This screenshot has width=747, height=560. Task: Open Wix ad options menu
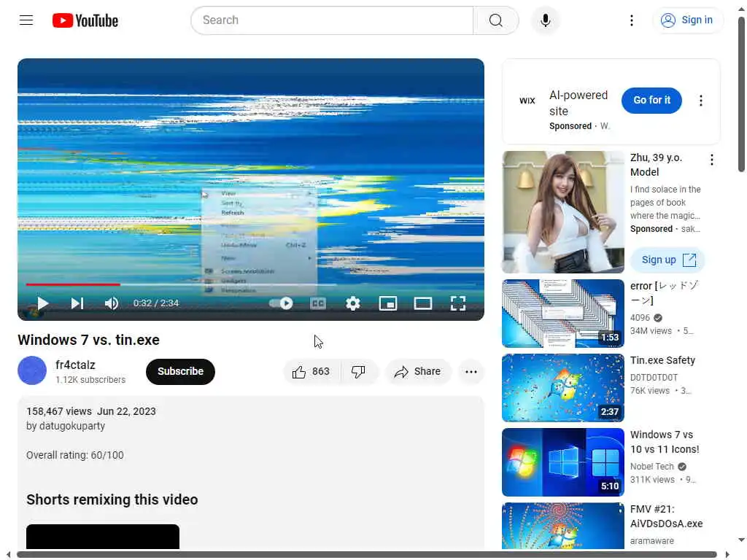coord(700,101)
